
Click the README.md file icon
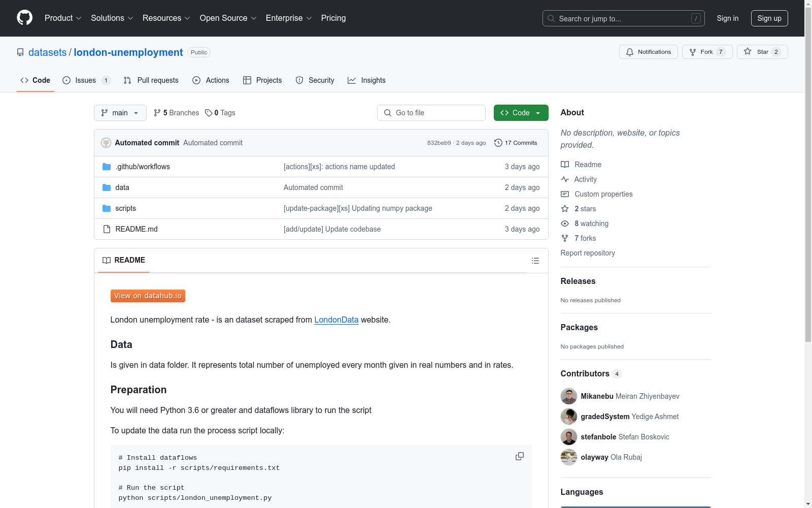point(107,229)
